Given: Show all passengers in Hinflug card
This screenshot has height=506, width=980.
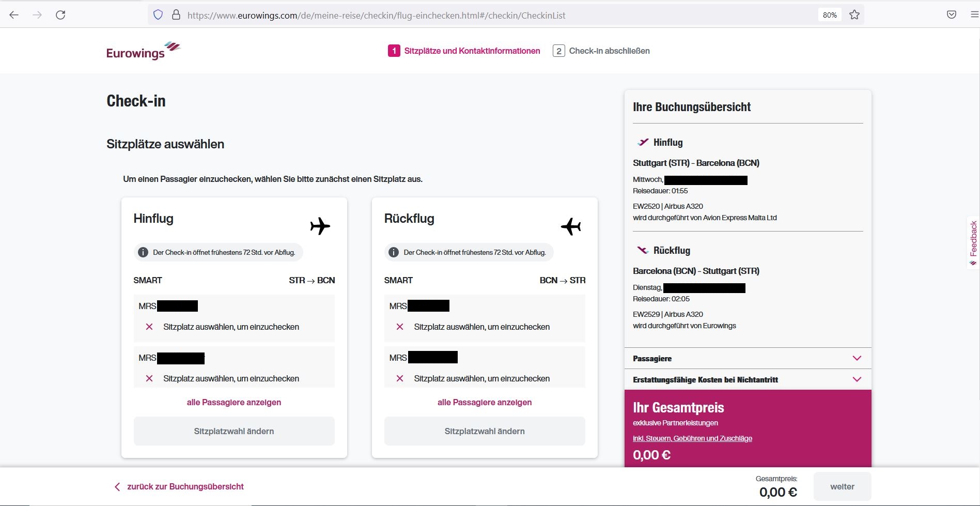Looking at the screenshot, I should coord(234,402).
